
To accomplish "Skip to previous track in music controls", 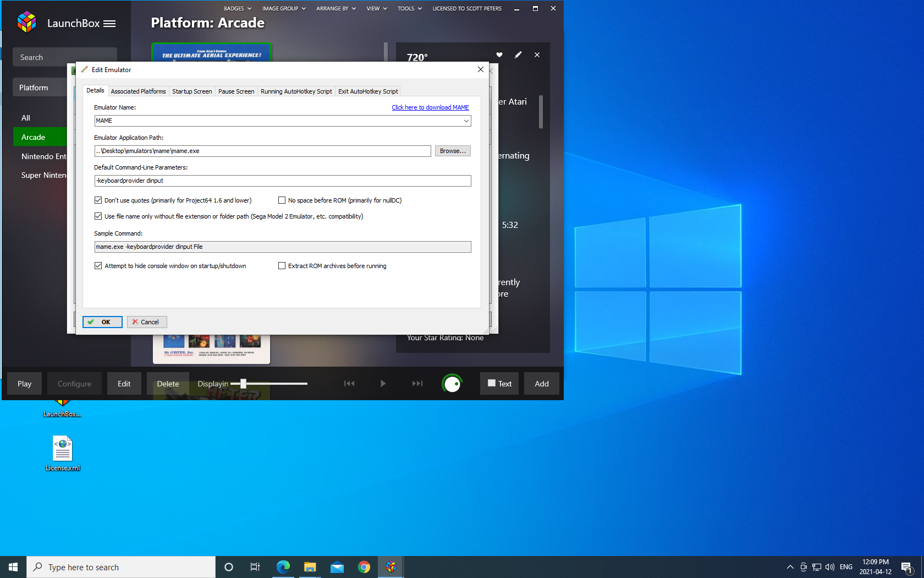I will [349, 384].
